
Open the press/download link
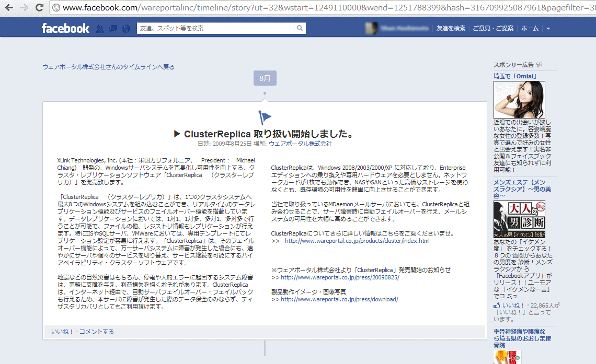click(x=339, y=299)
